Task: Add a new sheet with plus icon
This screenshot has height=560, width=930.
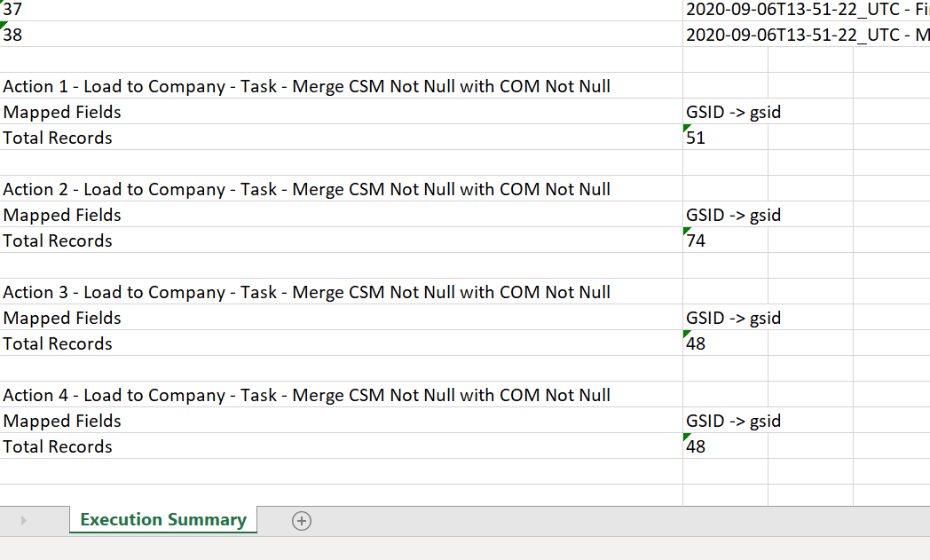Action: 302,521
